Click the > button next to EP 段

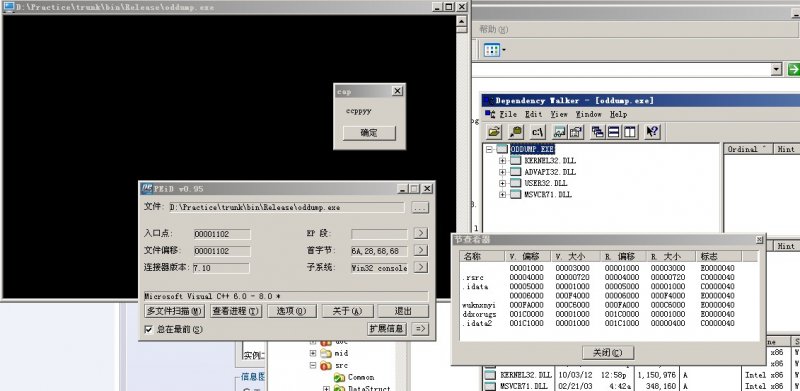420,233
